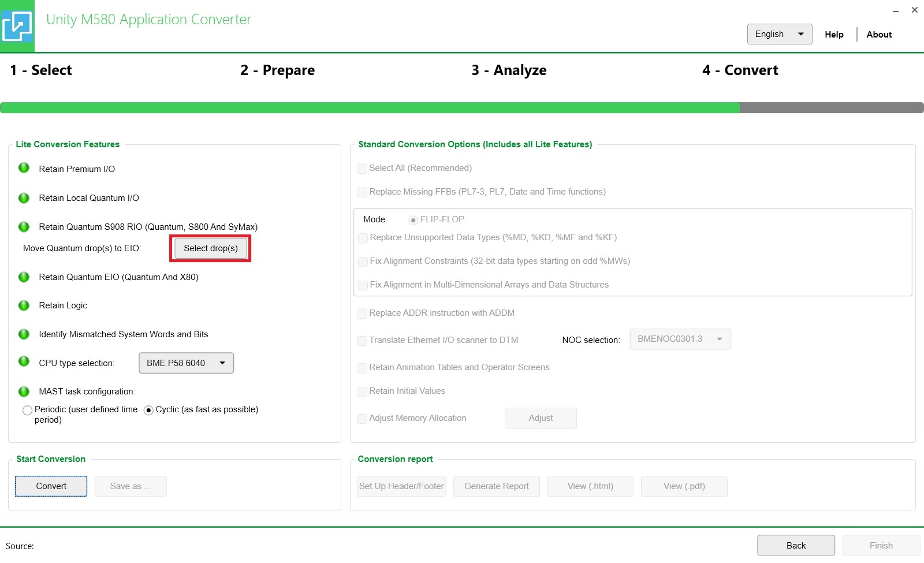Click the Mode: label
This screenshot has height=563, width=924.
375,219
